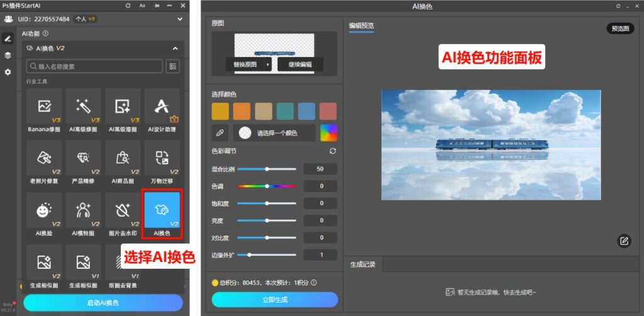Image resolution: width=644 pixels, height=316 pixels.
Task: Select the tan beige color swatch
Action: click(x=264, y=111)
